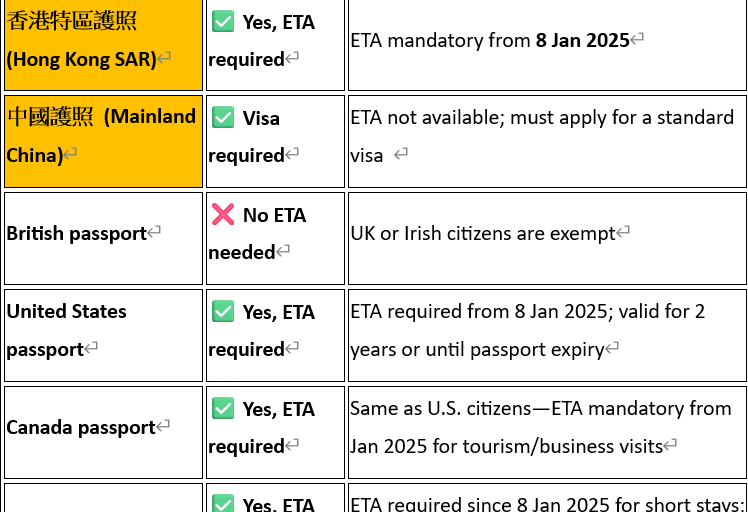Click the green checkmark in United States row
748x512 pixels.
(x=223, y=312)
